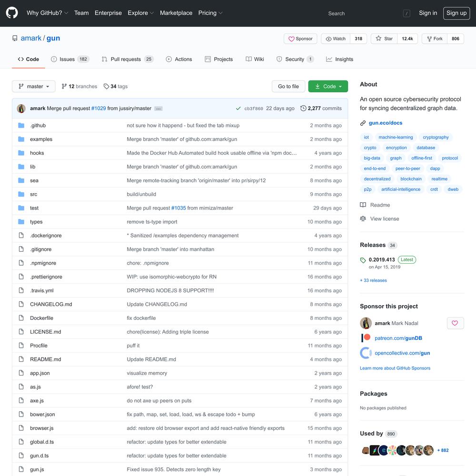The height and width of the screenshot is (476, 476).
Task: Click the Patreon logo icon
Action: pyautogui.click(x=366, y=338)
